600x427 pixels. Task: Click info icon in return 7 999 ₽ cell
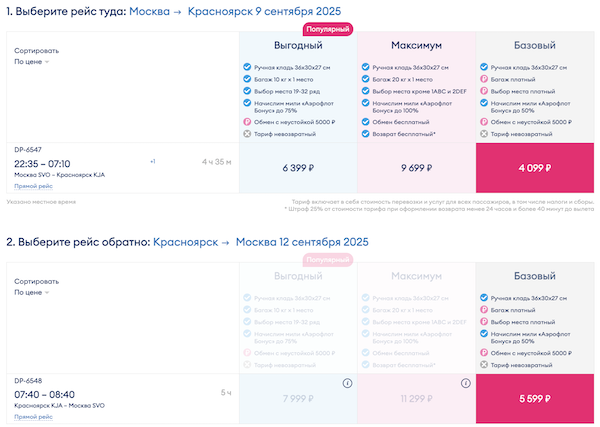pos(347,383)
